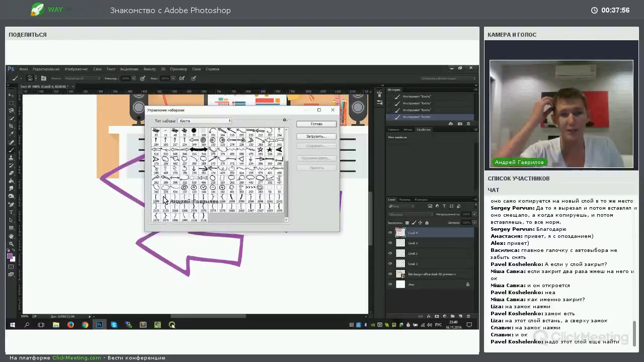Open the layer blend mode dropdown
Image resolution: width=644 pixels, height=362 pixels.
pos(411,214)
